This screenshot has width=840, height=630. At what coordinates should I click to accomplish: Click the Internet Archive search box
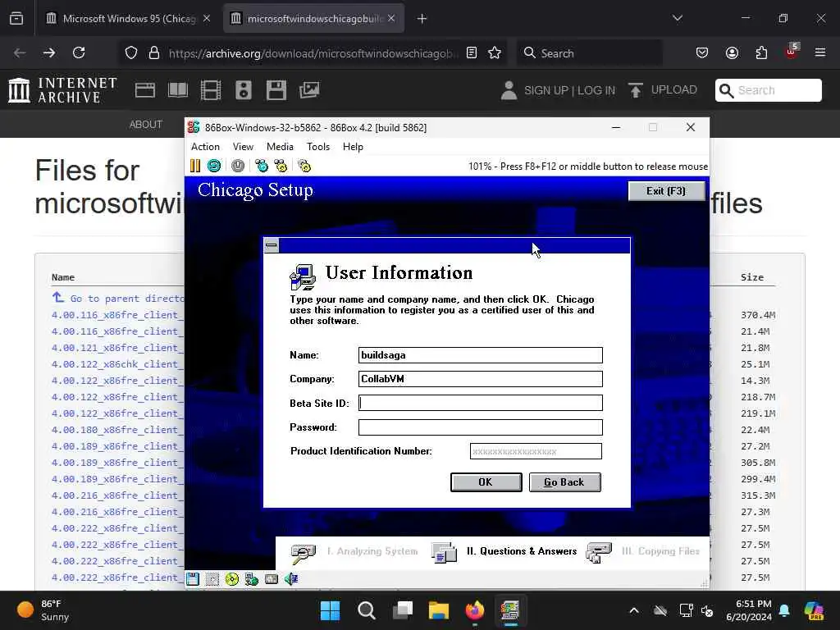[x=768, y=90]
